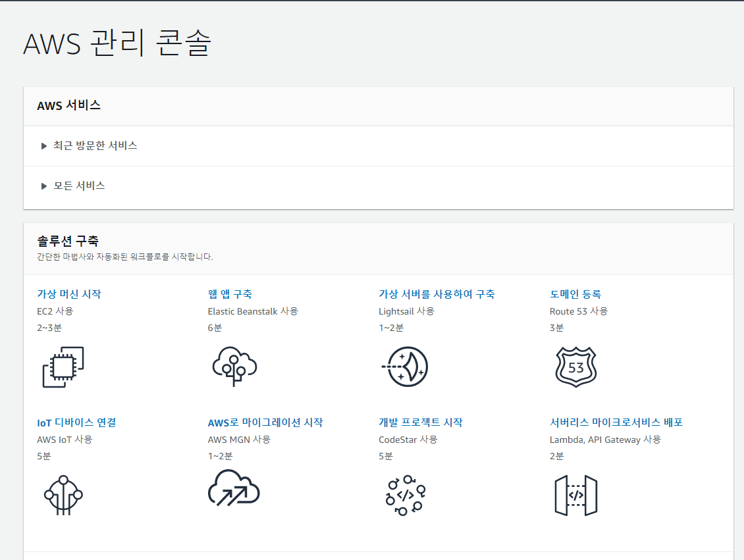Click the EC2 사용 text
Viewport: 744px width, 560px height.
[55, 311]
